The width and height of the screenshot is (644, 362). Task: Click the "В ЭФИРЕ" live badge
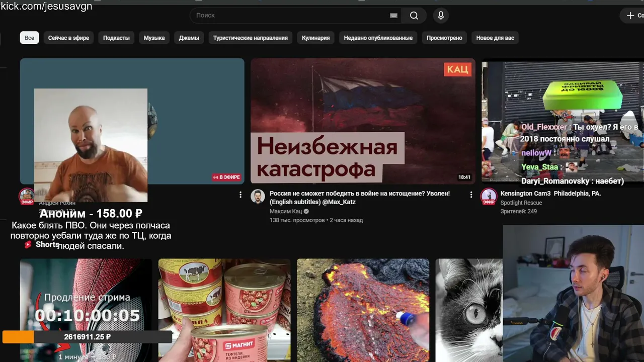(x=226, y=177)
